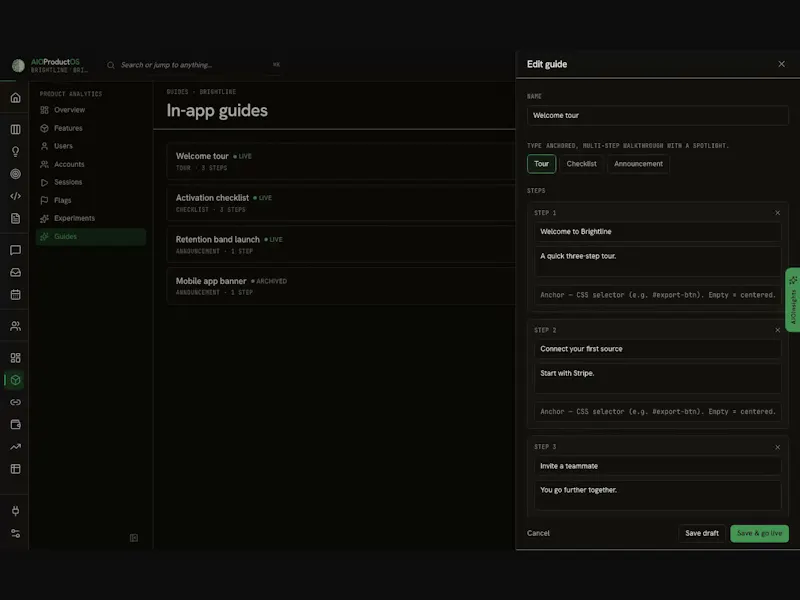The width and height of the screenshot is (800, 600).
Task: Open the dashboard grid icon in the left rail
Action: click(15, 358)
